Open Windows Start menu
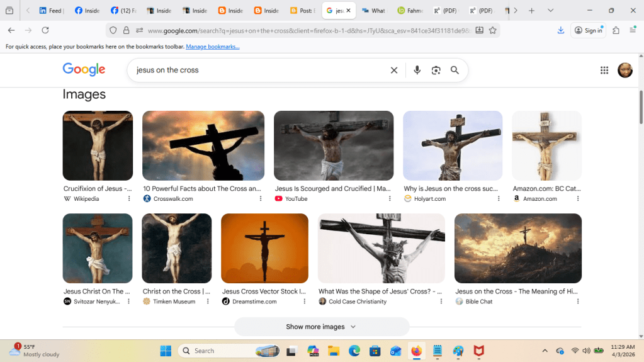Screen dimensions: 644x362 (166, 351)
